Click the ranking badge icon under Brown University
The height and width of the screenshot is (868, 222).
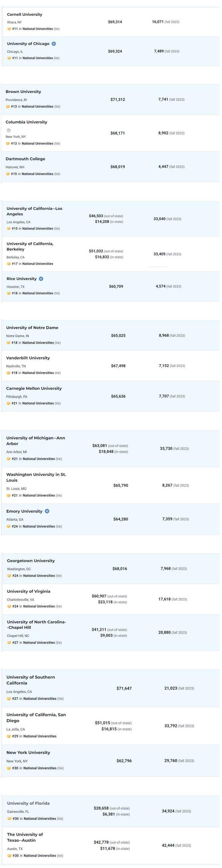(8, 107)
